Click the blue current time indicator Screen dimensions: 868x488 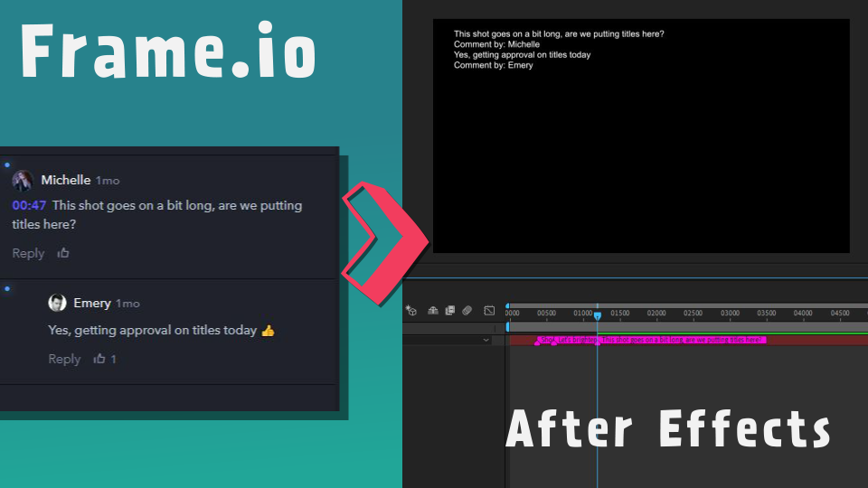point(598,315)
